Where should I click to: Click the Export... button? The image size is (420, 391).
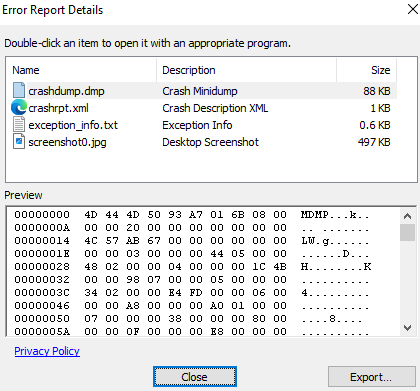click(x=371, y=377)
